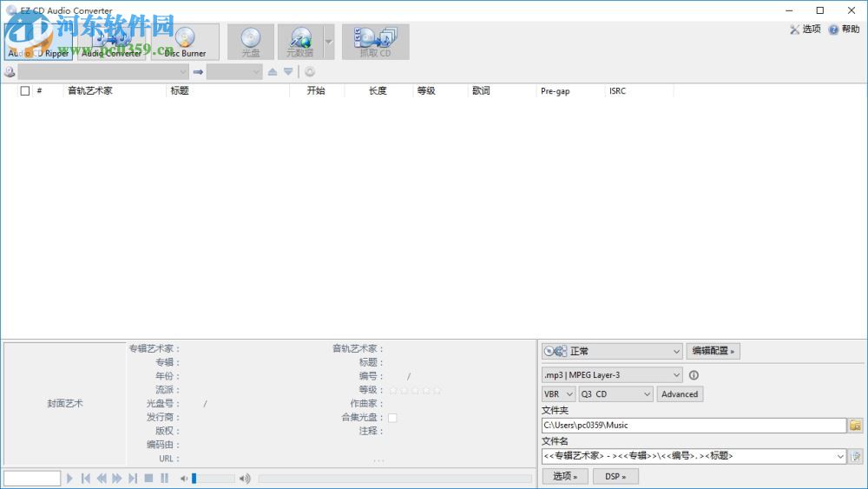Image resolution: width=868 pixels, height=489 pixels.
Task: Click the 开始 column header
Action: (x=317, y=91)
